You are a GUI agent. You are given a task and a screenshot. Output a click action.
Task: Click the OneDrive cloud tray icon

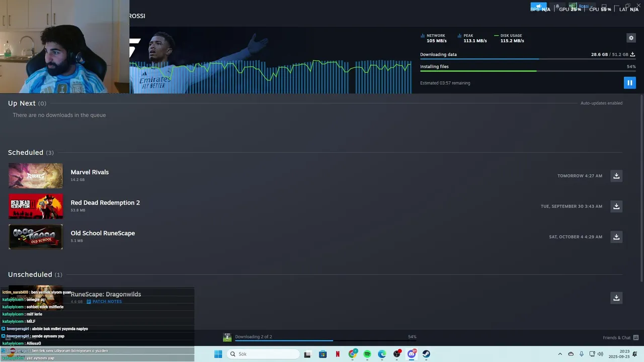pos(571,354)
